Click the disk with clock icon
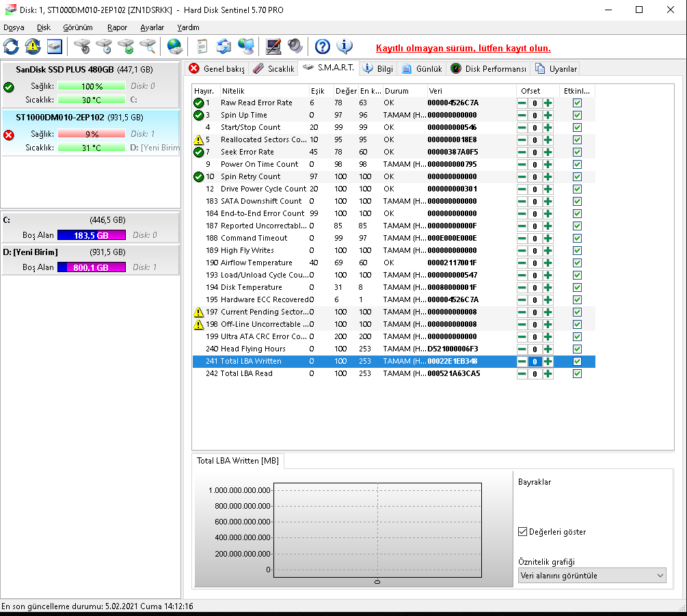The height and width of the screenshot is (616, 687). pos(105,46)
